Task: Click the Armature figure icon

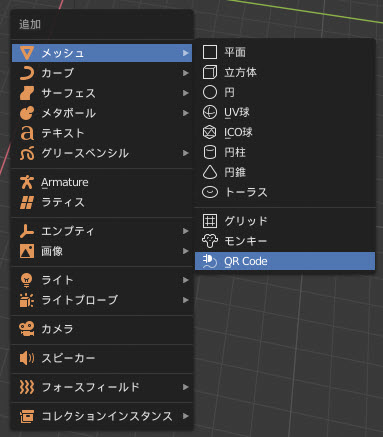Action: [27, 182]
